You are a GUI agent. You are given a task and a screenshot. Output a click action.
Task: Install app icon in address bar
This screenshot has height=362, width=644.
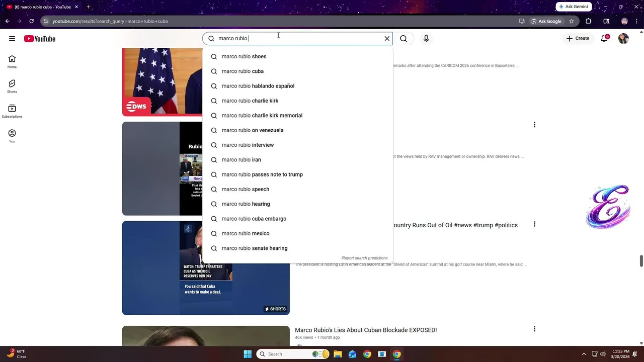[522, 21]
